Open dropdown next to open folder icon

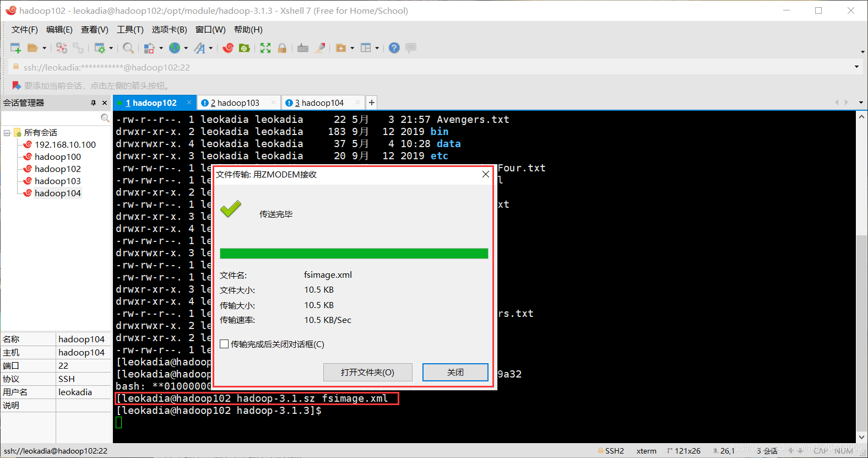pyautogui.click(x=44, y=49)
